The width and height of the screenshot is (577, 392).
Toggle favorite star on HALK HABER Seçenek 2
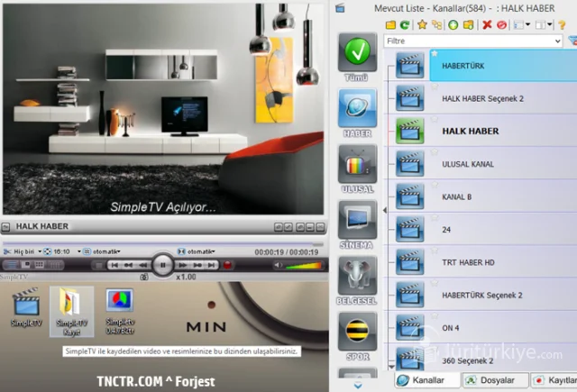click(x=435, y=87)
